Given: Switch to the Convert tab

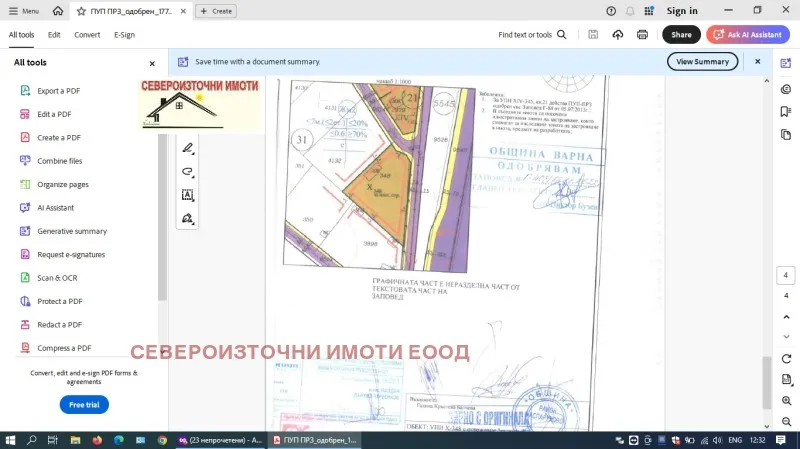Looking at the screenshot, I should point(87,34).
